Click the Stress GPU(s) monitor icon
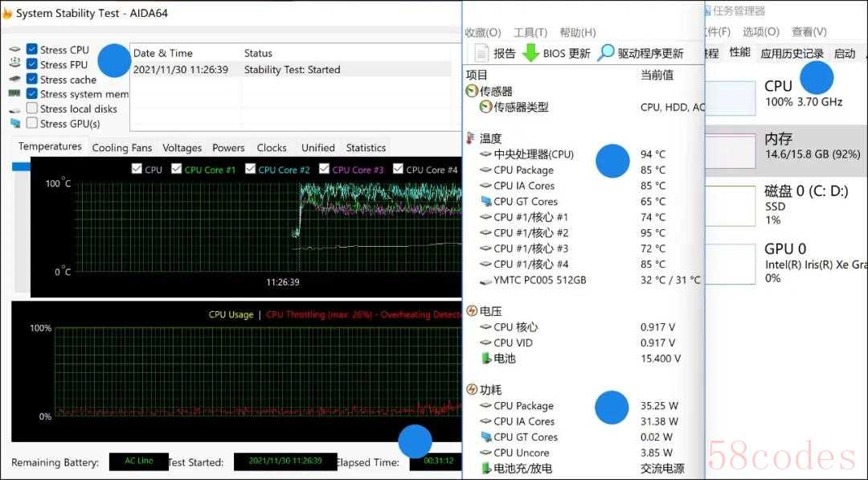This screenshot has width=868, height=480. point(15,123)
